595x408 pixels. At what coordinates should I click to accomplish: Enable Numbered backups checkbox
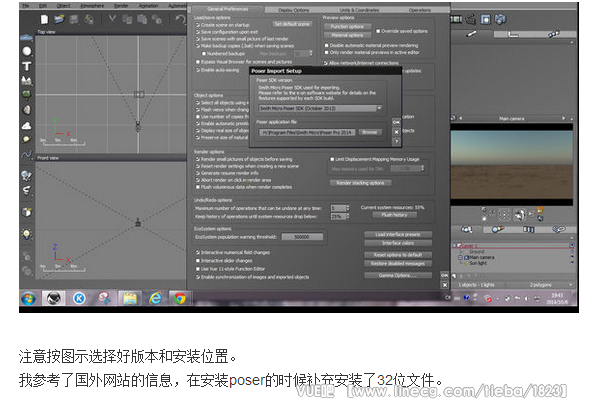(x=204, y=54)
